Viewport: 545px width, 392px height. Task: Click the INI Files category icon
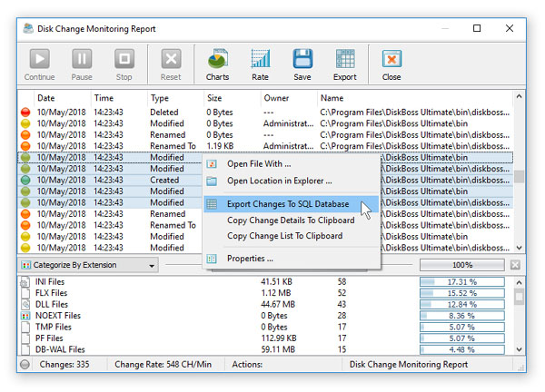[25, 282]
